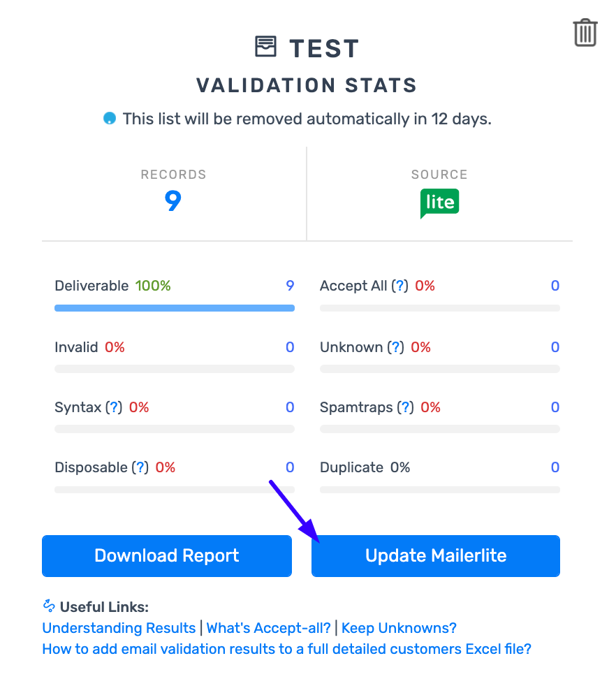Open the Unknown help question mark
Screen dimensions: 616x693
(395, 347)
